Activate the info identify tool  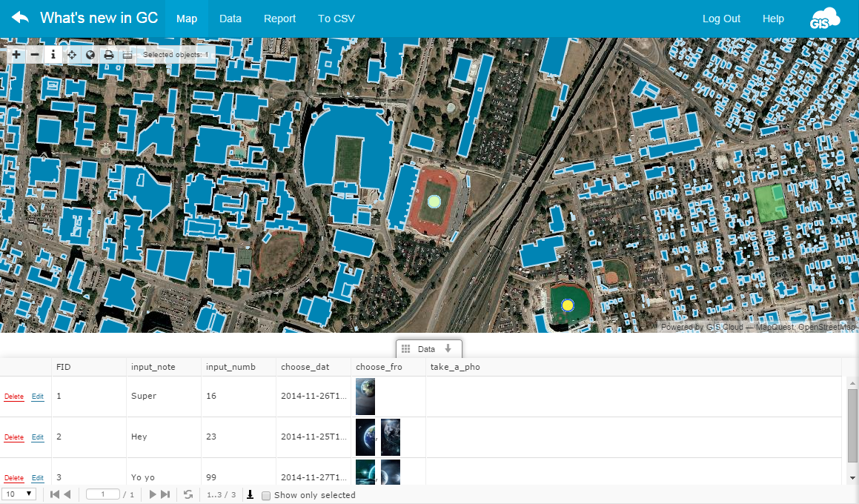53,54
